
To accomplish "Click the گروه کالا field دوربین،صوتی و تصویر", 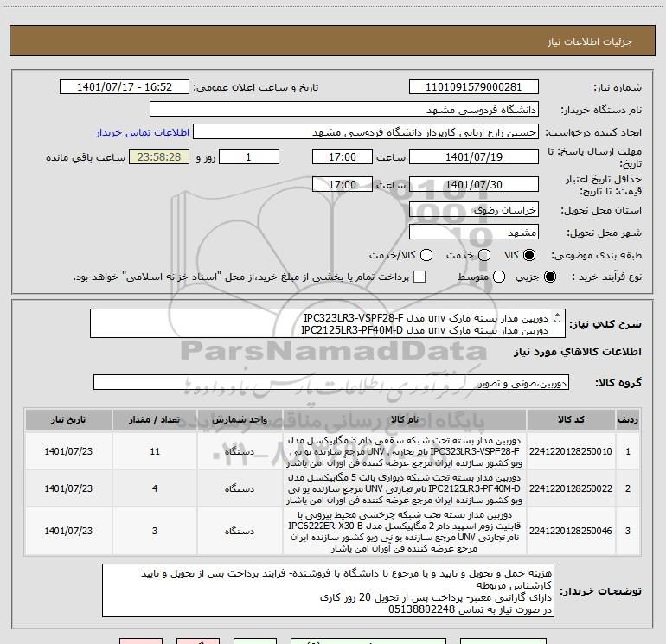I will pyautogui.click(x=331, y=382).
